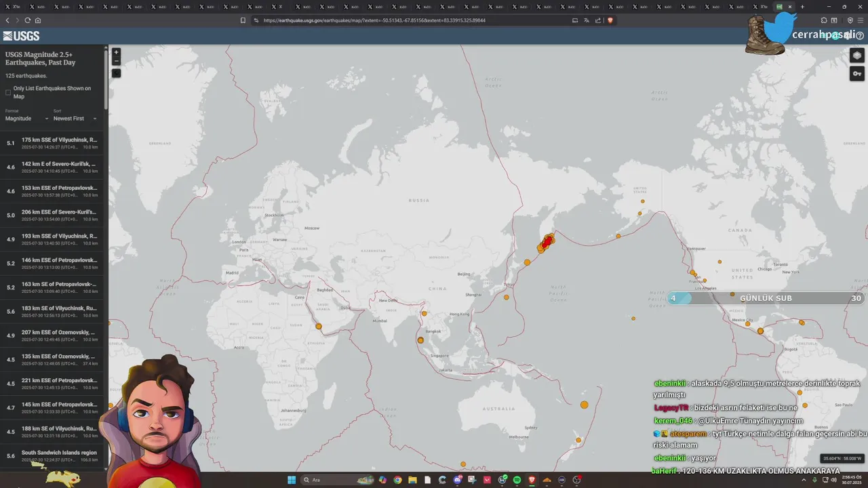Viewport: 868px width, 488px height.
Task: Open a new browser tab
Action: 802,7
